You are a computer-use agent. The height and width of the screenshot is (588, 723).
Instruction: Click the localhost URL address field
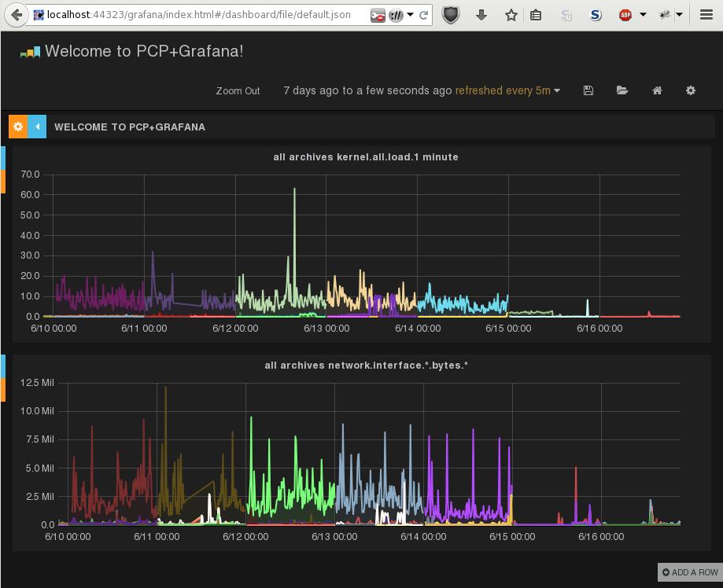coord(198,15)
